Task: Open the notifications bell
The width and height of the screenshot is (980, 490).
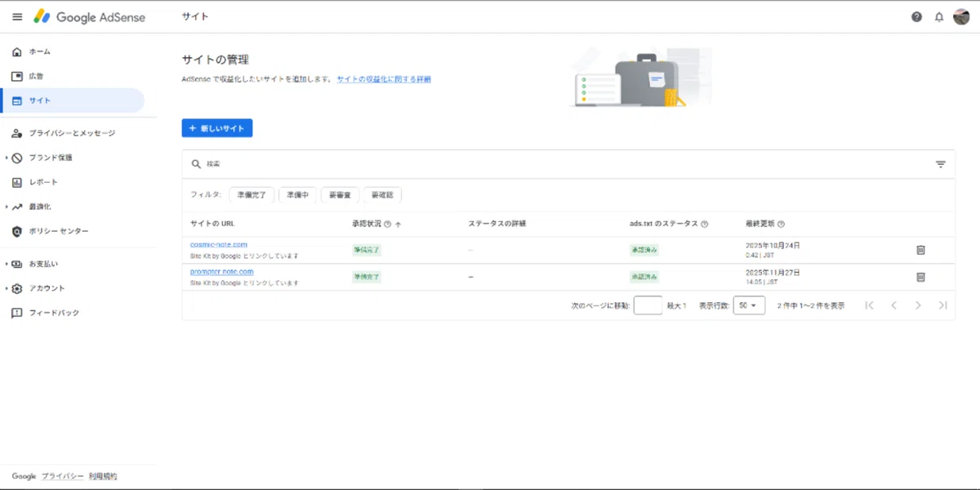Action: (939, 16)
